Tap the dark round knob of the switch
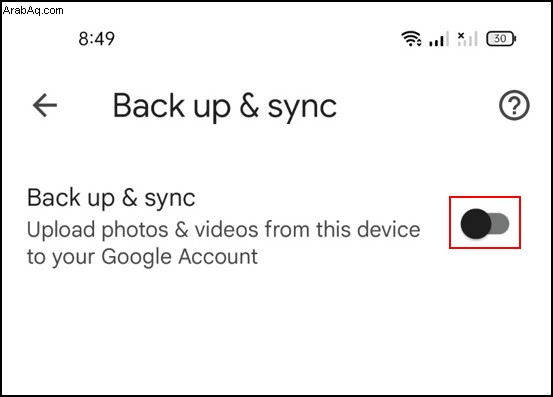Image resolution: width=553 pixels, height=397 pixels. 476,224
